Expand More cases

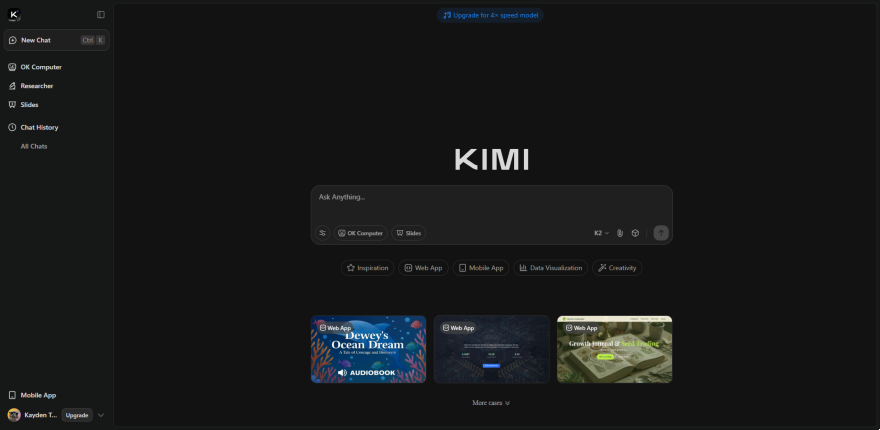pyautogui.click(x=491, y=403)
